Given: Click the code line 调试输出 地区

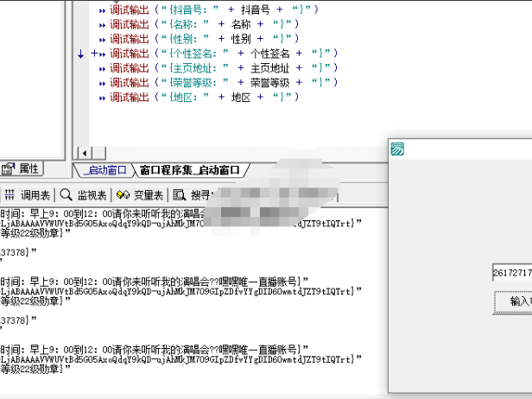Looking at the screenshot, I should (x=204, y=97).
